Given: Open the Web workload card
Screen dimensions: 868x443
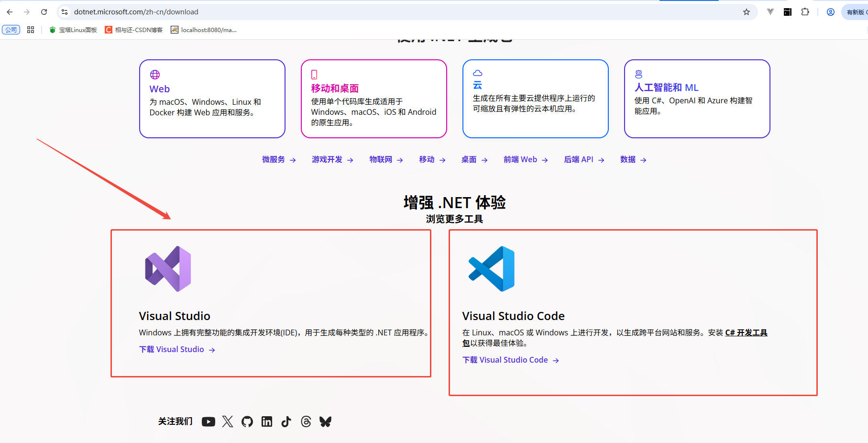Looking at the screenshot, I should click(212, 99).
